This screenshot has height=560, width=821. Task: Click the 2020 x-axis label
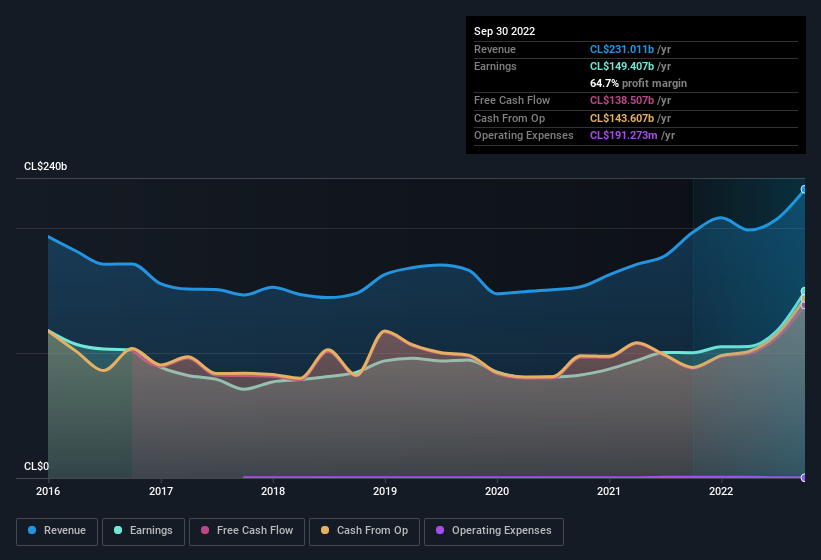pos(497,491)
